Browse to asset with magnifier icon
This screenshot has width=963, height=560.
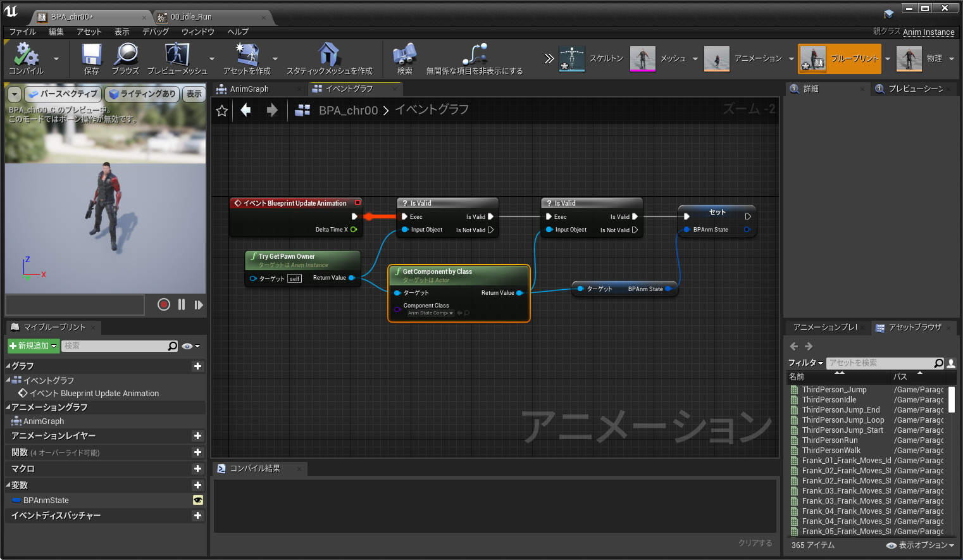click(125, 54)
